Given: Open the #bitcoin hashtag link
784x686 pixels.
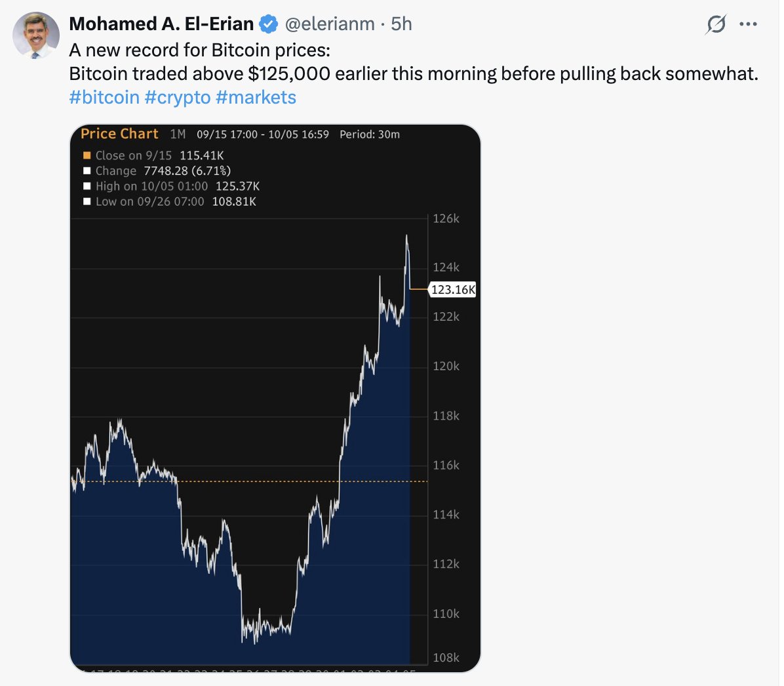Looking at the screenshot, I should pyautogui.click(x=104, y=97).
